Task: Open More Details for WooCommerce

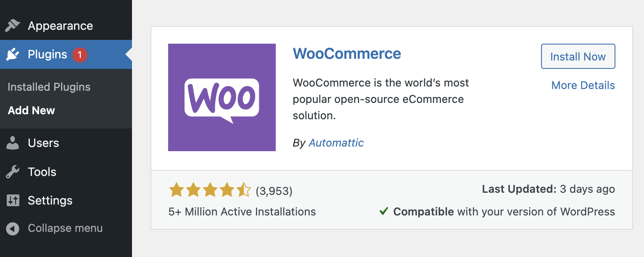Action: [583, 85]
